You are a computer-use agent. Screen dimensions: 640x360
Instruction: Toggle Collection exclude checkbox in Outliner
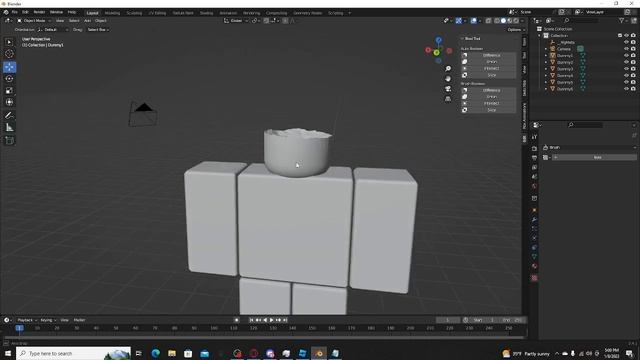tap(620, 36)
